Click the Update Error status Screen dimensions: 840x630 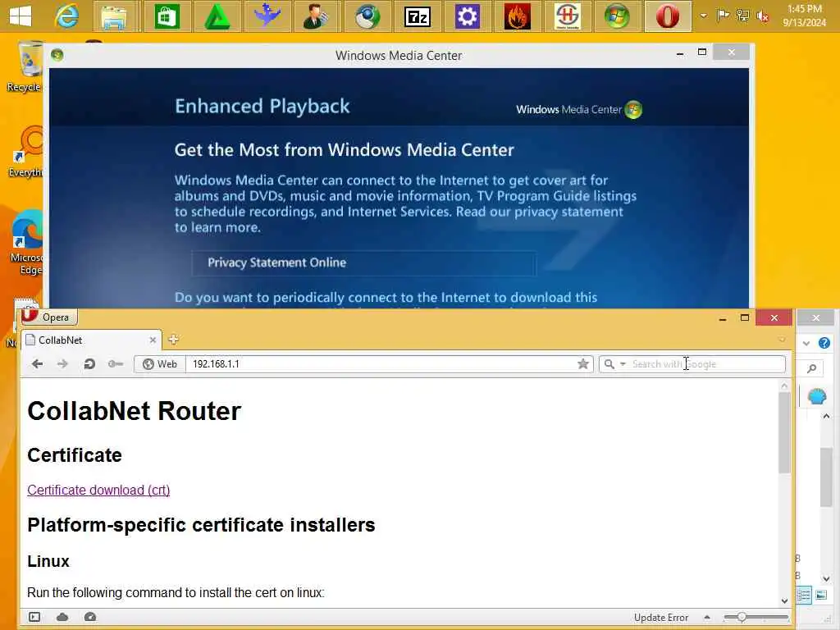660,618
